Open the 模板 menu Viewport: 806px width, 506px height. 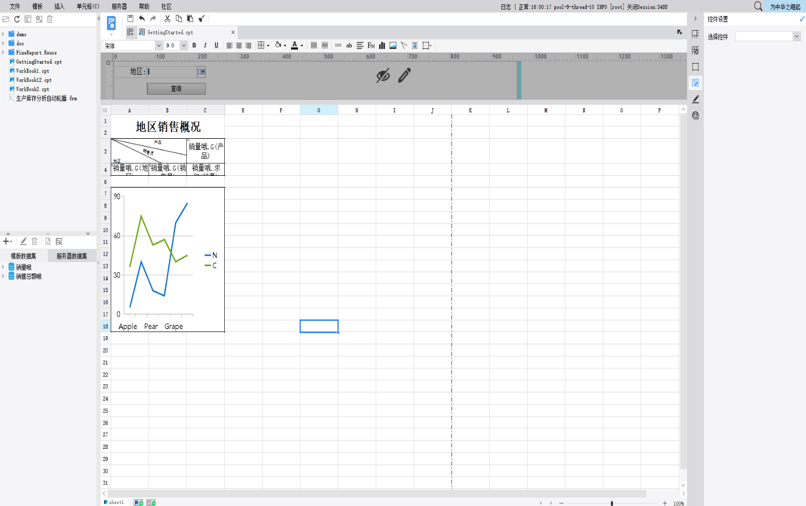[x=38, y=6]
